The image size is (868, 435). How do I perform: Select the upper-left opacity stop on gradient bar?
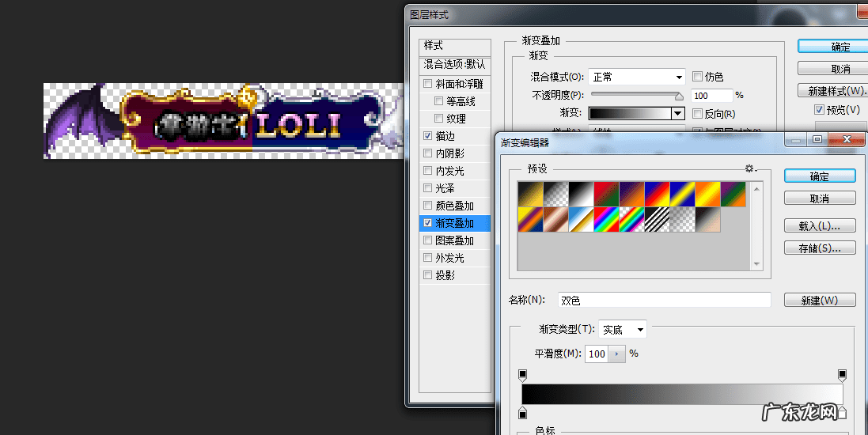pyautogui.click(x=522, y=375)
